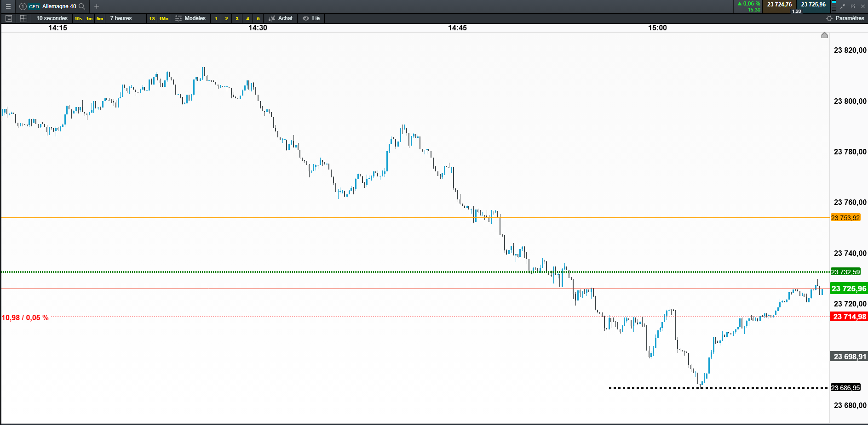Search instrument with the magnifier icon
868x425 pixels.
(82, 6)
